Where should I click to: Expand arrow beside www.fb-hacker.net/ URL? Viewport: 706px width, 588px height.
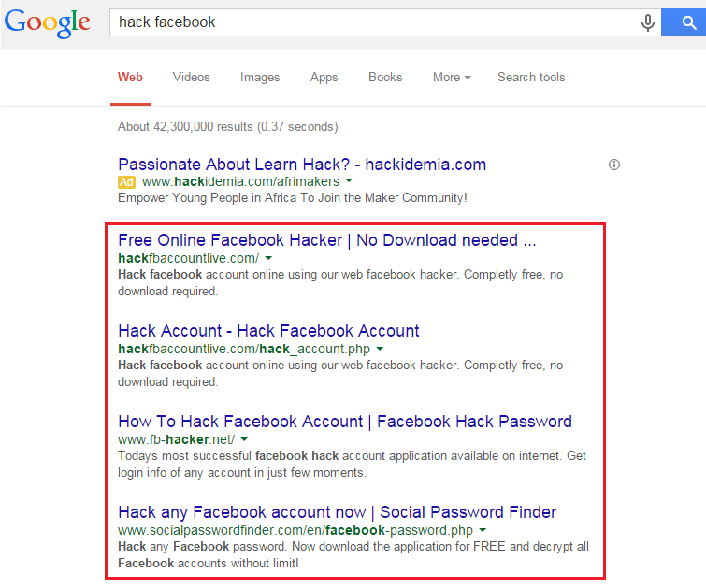(x=244, y=439)
